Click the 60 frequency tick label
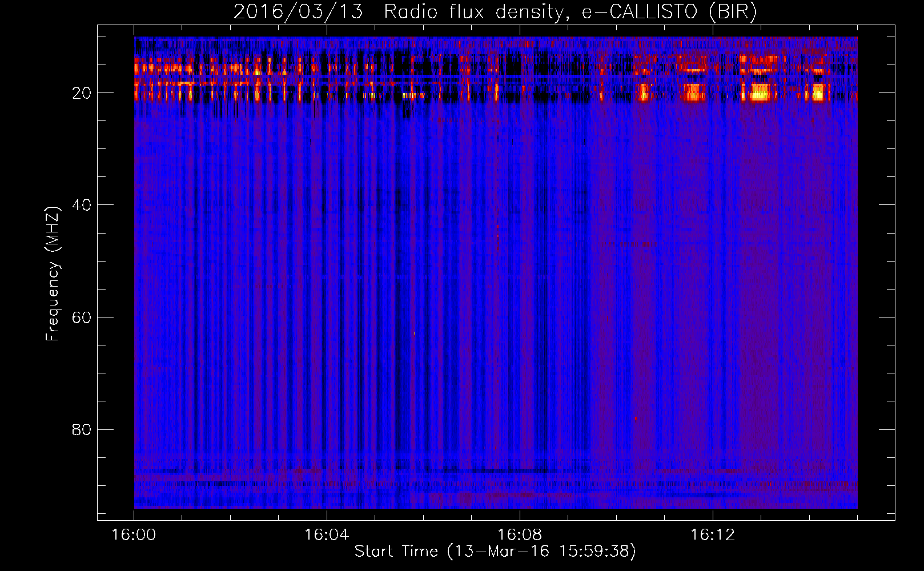 pos(82,317)
